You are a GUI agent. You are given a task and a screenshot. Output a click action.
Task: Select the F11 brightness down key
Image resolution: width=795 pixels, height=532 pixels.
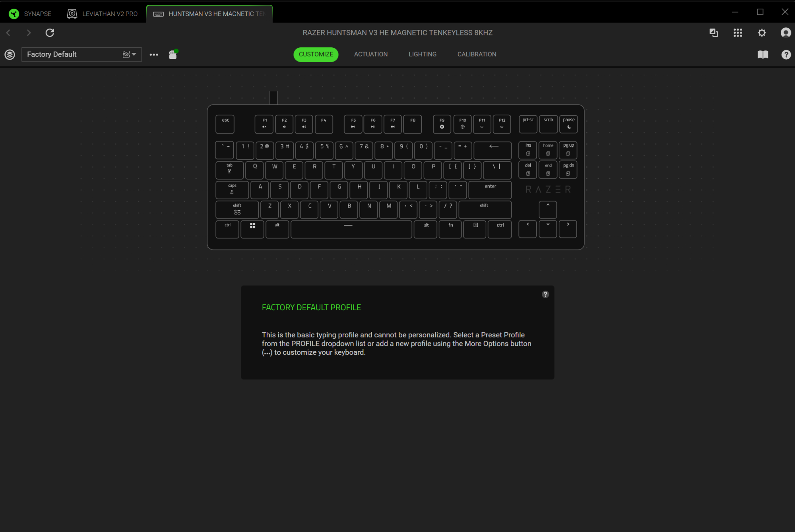coord(482,124)
